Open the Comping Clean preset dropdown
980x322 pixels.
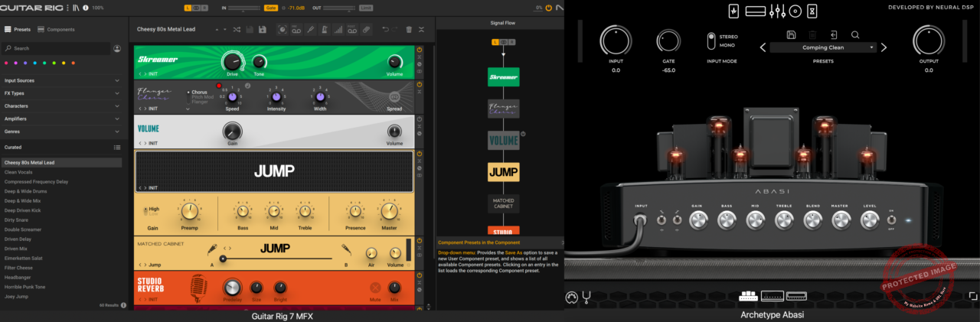pyautogui.click(x=823, y=47)
